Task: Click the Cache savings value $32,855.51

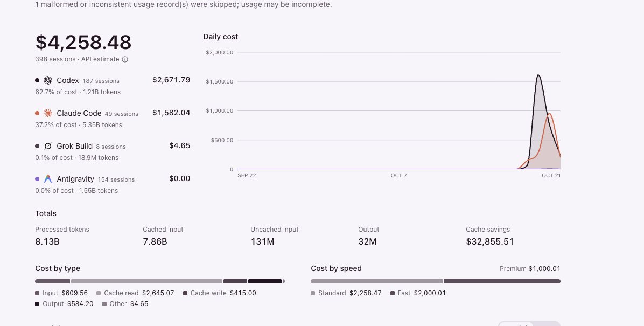Action: pos(489,242)
